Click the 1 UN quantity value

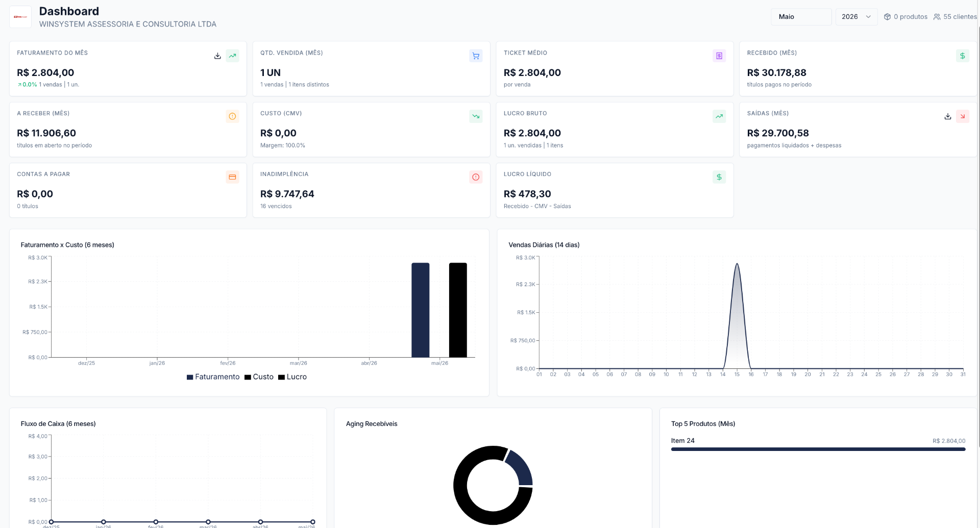click(x=271, y=73)
